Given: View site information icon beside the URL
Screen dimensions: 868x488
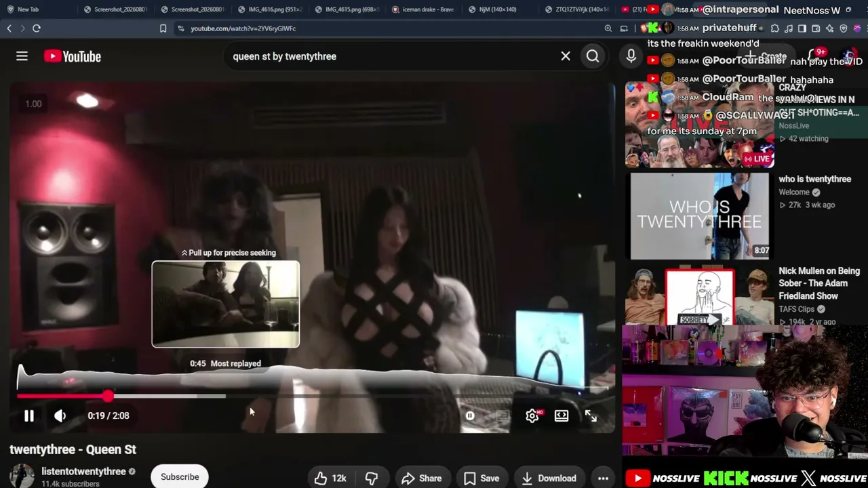Looking at the screenshot, I should coord(180,28).
